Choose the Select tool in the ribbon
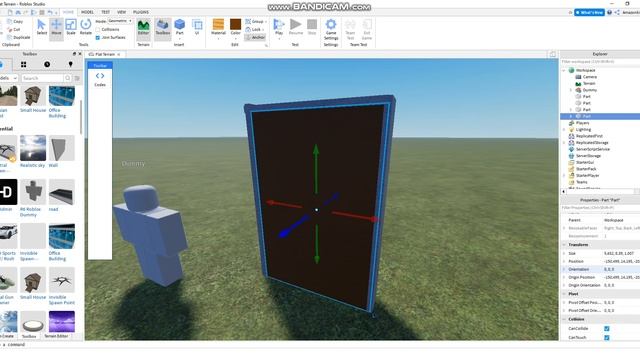This screenshot has height=360, width=640. pos(41,27)
